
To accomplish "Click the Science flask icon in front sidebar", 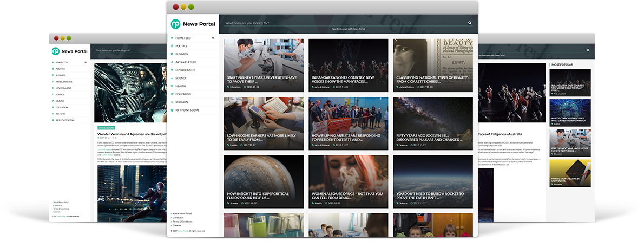I will pyautogui.click(x=172, y=78).
